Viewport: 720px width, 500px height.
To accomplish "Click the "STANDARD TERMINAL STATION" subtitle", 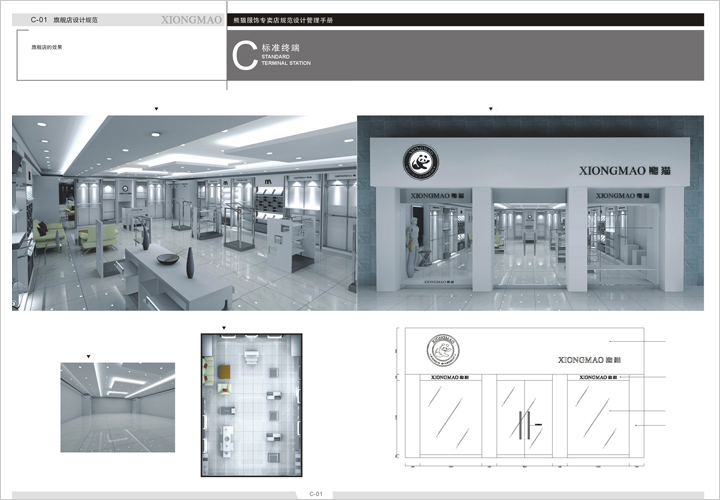I will [286, 60].
